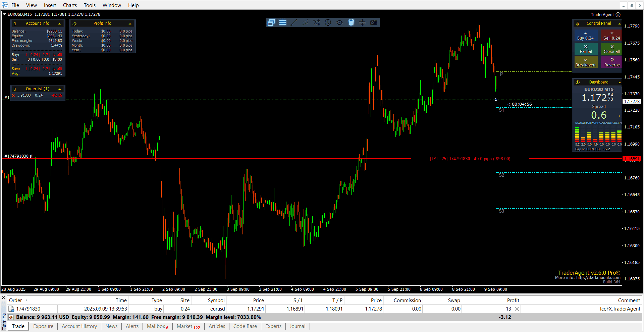Collapse the Account info panel

click(60, 23)
